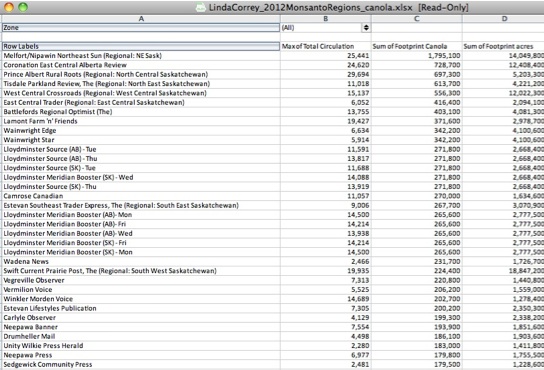Click circulation value 25,441
The width and height of the screenshot is (544, 370).
coord(358,56)
